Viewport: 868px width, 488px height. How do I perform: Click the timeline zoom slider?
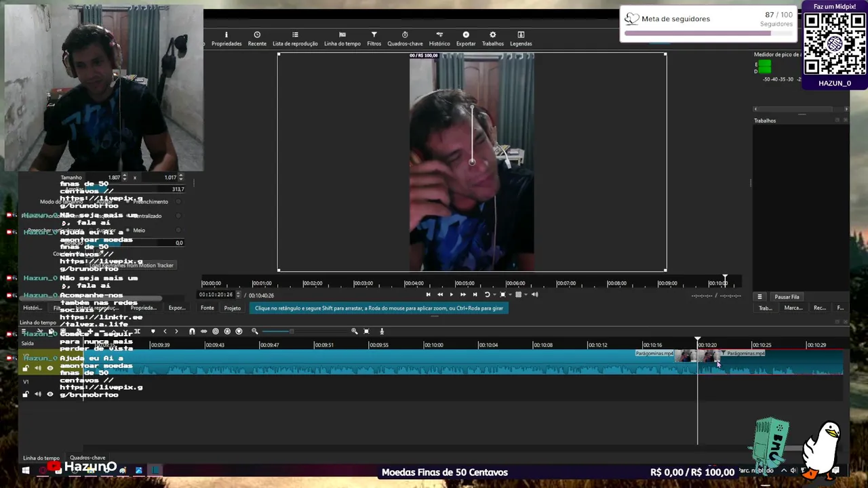pyautogui.click(x=304, y=331)
